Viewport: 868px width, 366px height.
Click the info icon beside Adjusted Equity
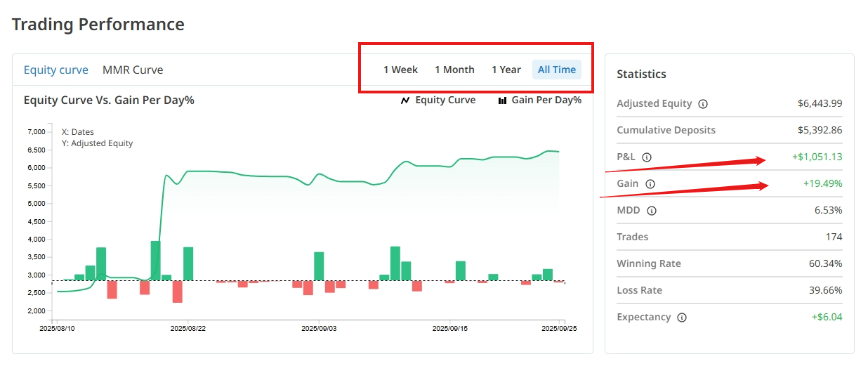pos(703,104)
